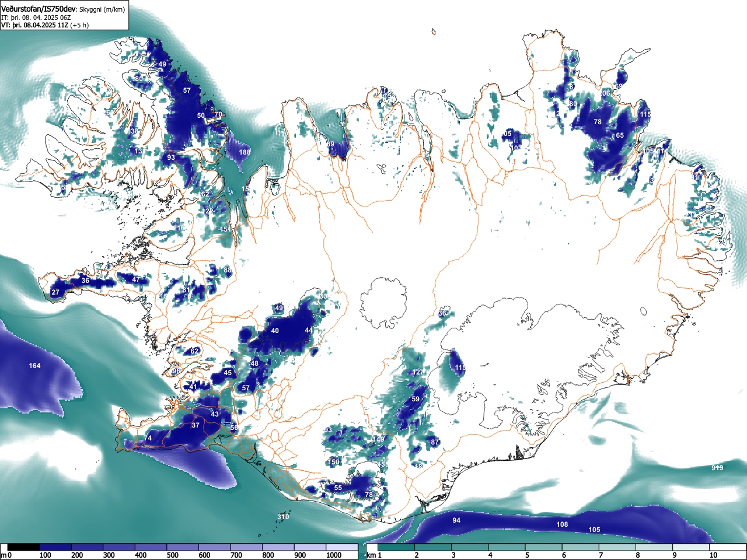Click the 44 visibility value
This screenshot has width=747, height=560.
tap(308, 330)
